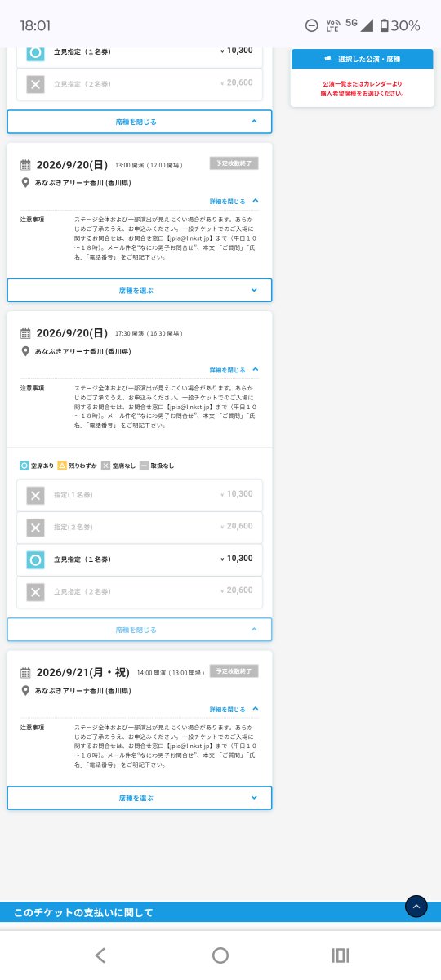Image resolution: width=441 pixels, height=980 pixels.
Task: Collapse 席種を閉じる below the 17:30 seat list
Action: [x=140, y=630]
